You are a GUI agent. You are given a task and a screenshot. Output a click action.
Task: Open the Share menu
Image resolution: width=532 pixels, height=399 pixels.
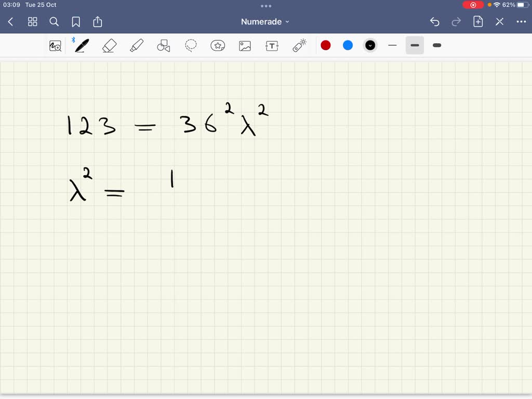pos(98,22)
